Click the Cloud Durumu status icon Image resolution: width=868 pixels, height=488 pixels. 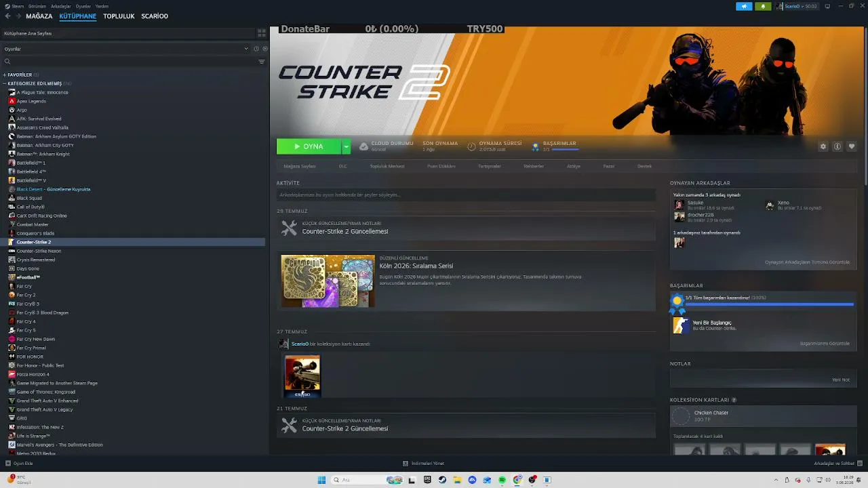363,146
